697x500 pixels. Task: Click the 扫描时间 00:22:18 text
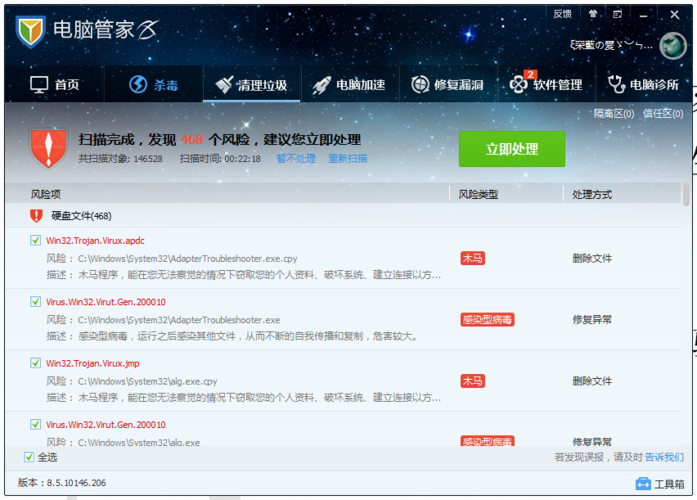[x=220, y=159]
